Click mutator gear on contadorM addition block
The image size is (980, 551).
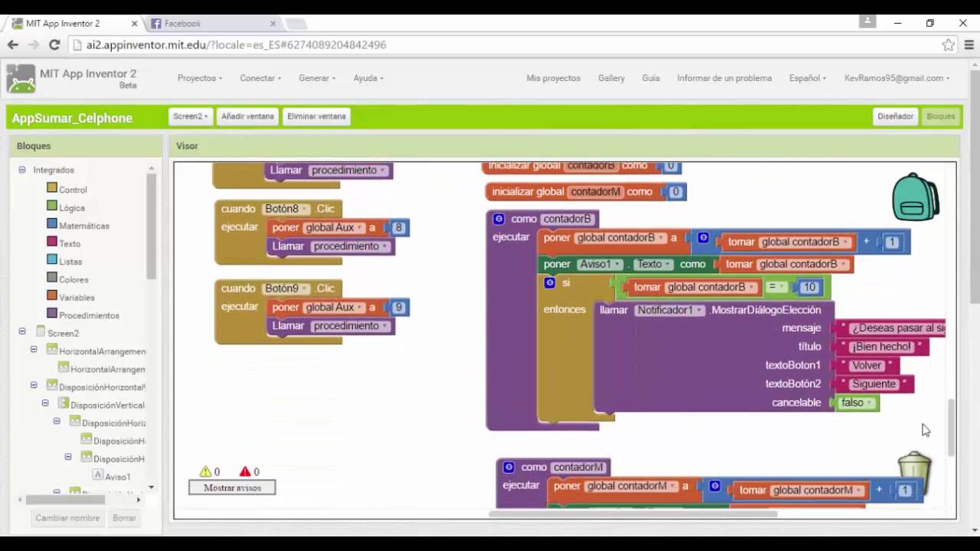(x=714, y=486)
